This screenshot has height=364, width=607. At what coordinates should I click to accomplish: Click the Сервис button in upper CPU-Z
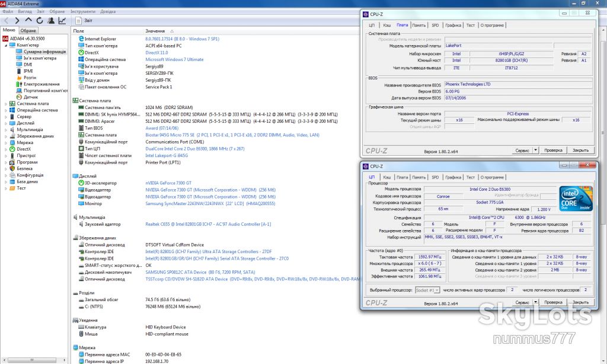[x=522, y=150]
